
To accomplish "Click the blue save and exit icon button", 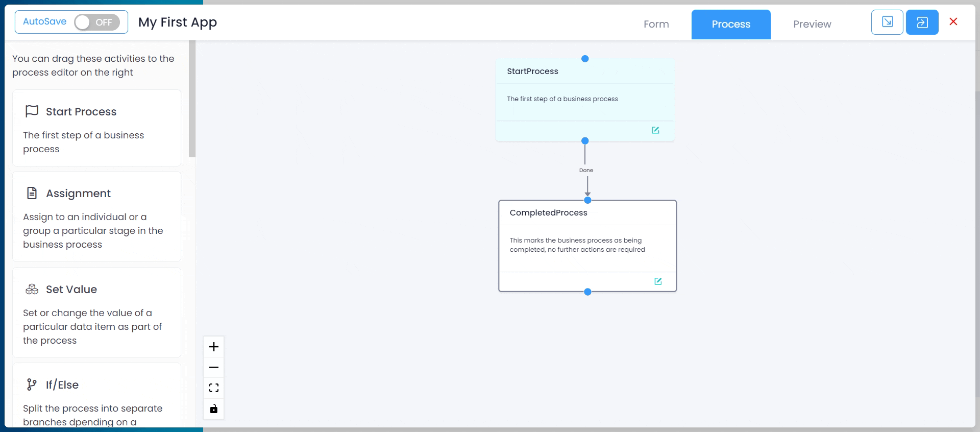I will pos(921,22).
